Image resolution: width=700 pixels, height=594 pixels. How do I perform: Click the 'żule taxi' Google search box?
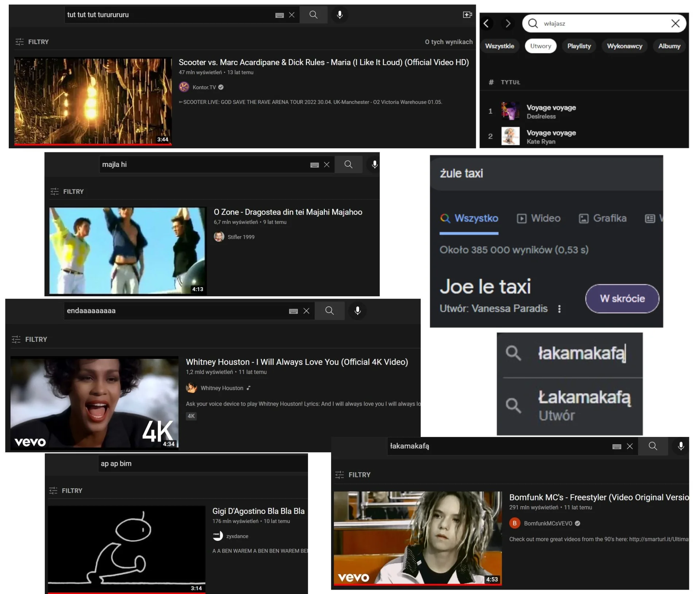[x=547, y=173]
